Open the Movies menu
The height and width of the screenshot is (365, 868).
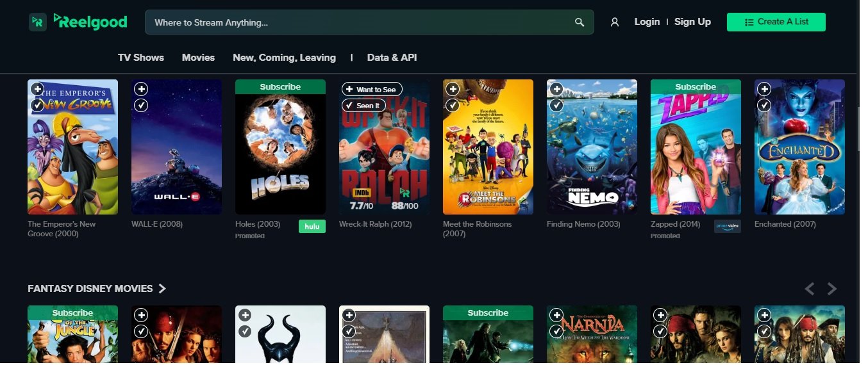pyautogui.click(x=198, y=58)
